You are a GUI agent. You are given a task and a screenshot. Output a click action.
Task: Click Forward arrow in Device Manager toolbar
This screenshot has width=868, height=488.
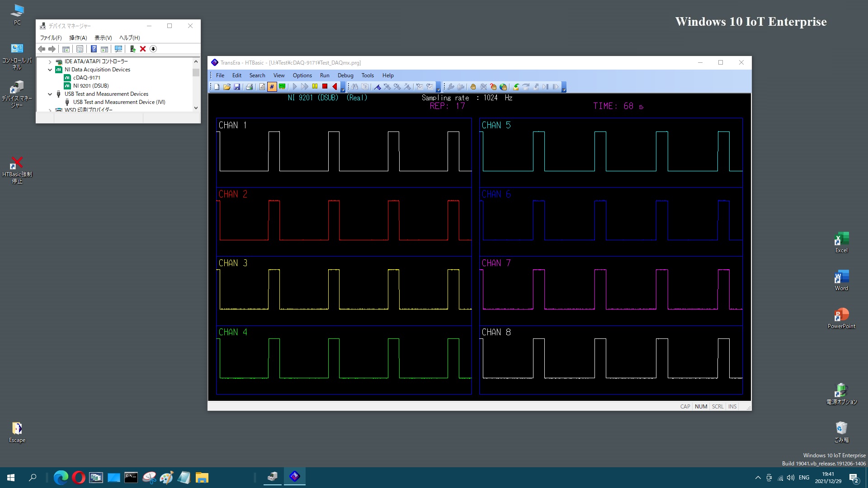tap(52, 49)
